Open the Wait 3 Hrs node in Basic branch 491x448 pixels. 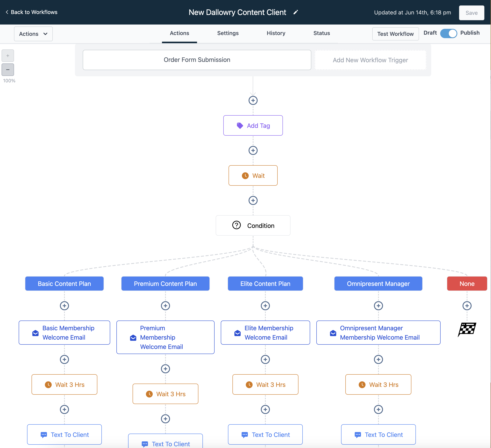64,384
